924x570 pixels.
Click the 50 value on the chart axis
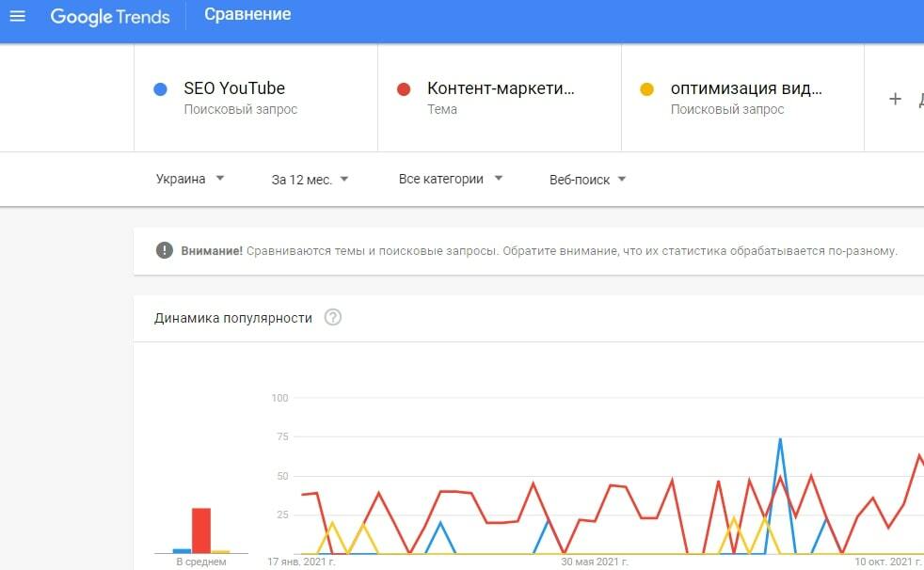(x=283, y=476)
